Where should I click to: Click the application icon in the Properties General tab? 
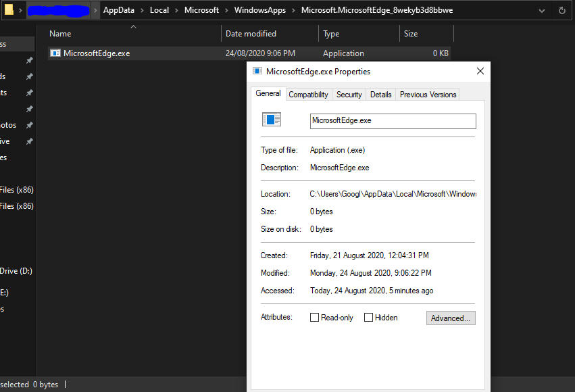(x=272, y=119)
